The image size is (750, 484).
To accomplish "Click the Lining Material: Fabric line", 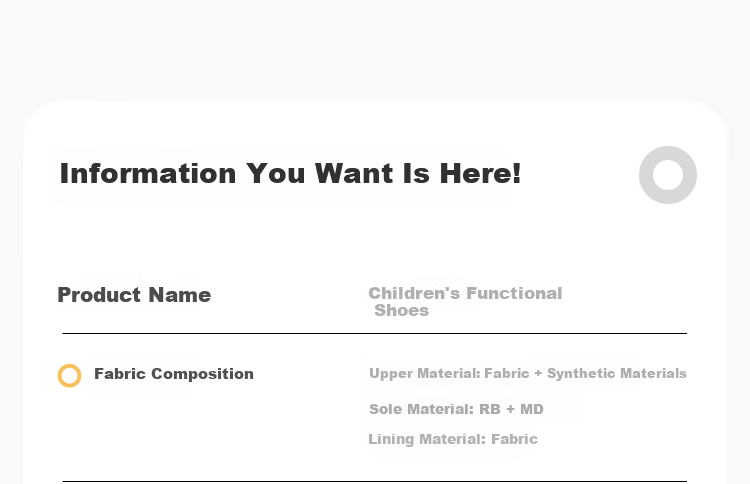I will click(x=453, y=439).
